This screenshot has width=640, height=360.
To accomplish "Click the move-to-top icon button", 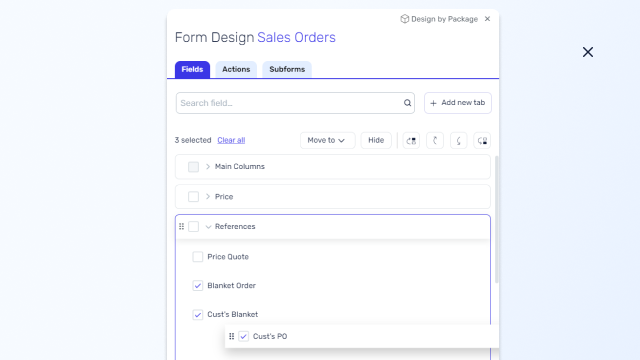I will [x=411, y=140].
